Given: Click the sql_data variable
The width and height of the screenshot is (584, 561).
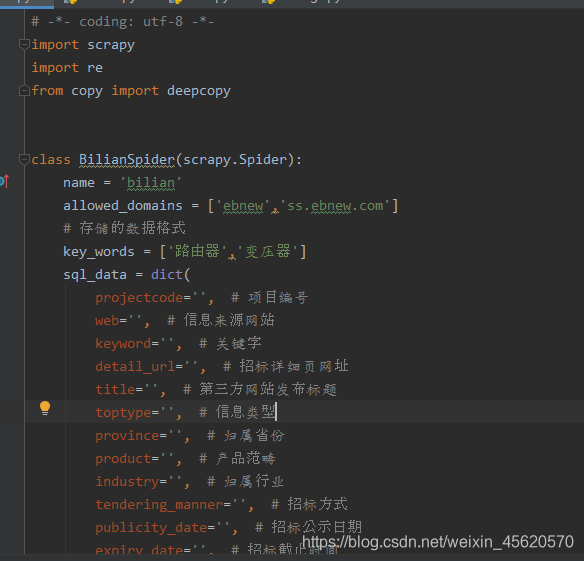Looking at the screenshot, I should pyautogui.click(x=95, y=275).
